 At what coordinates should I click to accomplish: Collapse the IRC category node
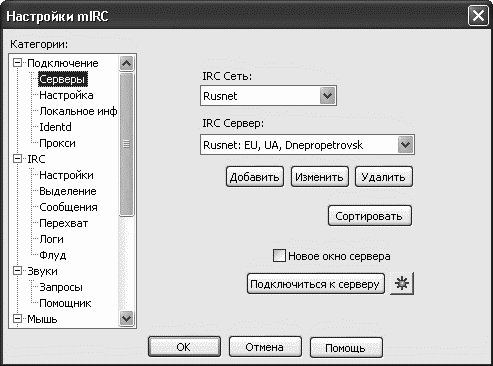[x=17, y=159]
